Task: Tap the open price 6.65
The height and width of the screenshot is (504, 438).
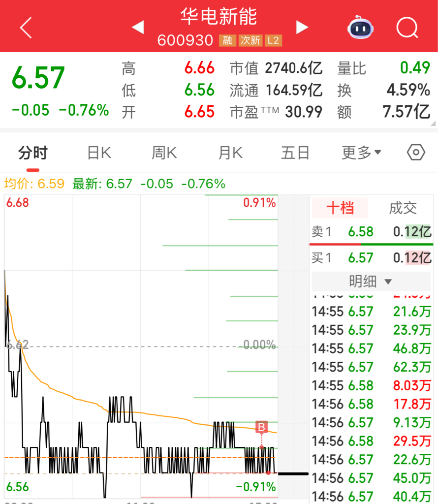Action: tap(199, 112)
